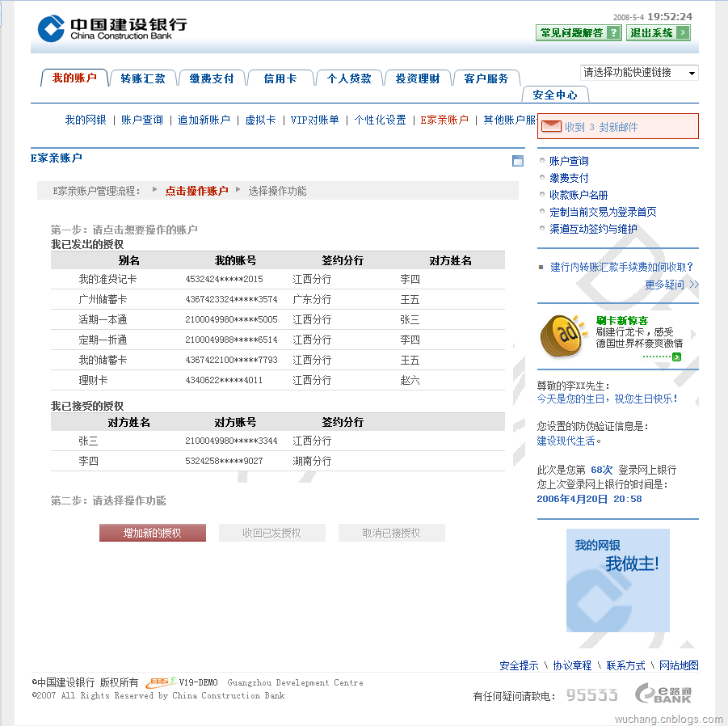Image resolution: width=728 pixels, height=726 pixels.
Task: Select the 我的储蓄卡 account row
Action: coord(278,360)
